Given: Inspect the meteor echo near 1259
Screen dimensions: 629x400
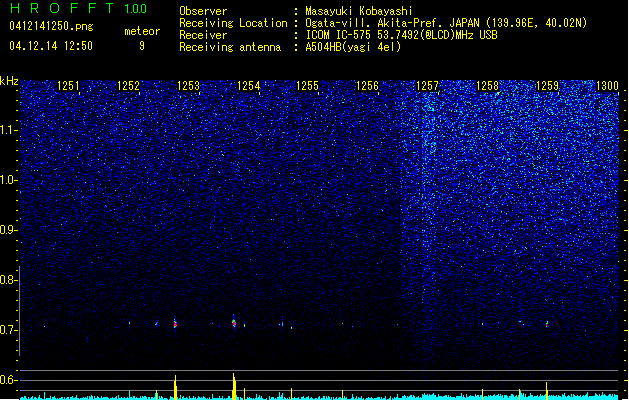Looking at the screenshot, I should pos(547,323).
